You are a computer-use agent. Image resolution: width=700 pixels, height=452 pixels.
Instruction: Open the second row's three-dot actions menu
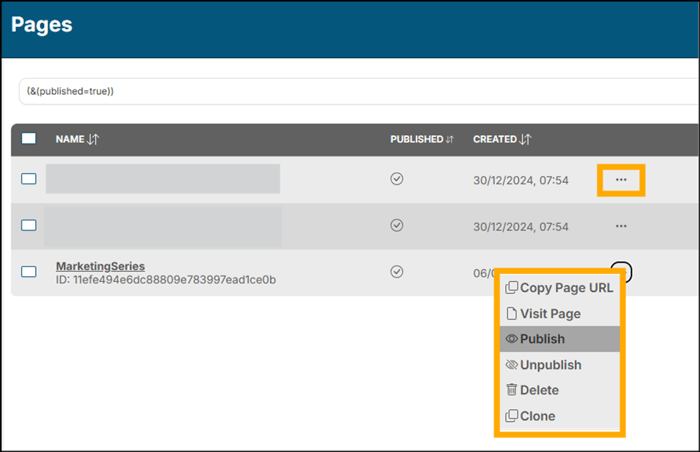click(x=621, y=226)
